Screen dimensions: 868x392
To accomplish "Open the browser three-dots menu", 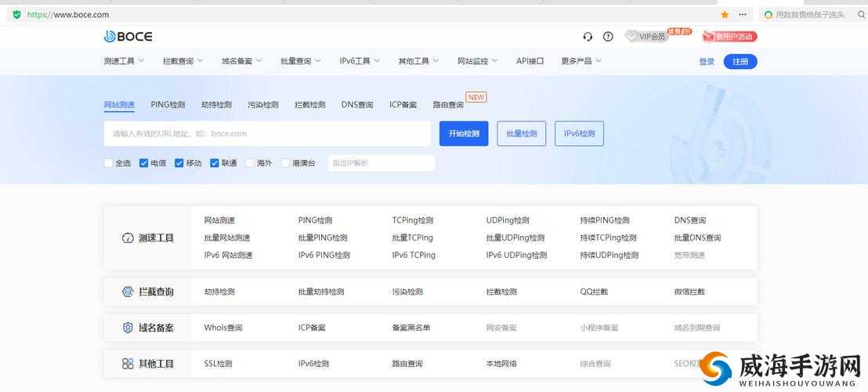I will [x=742, y=14].
